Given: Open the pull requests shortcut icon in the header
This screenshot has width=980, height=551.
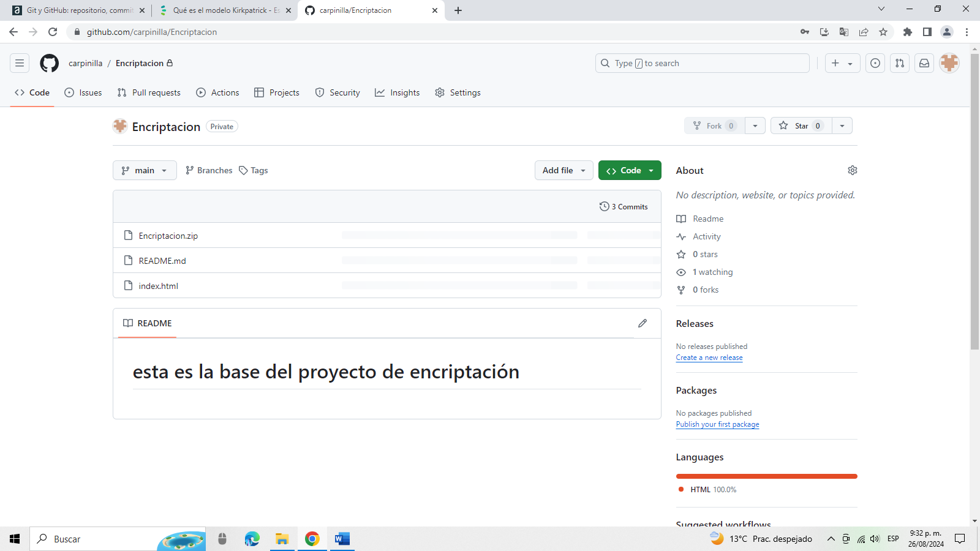Looking at the screenshot, I should pyautogui.click(x=900, y=63).
